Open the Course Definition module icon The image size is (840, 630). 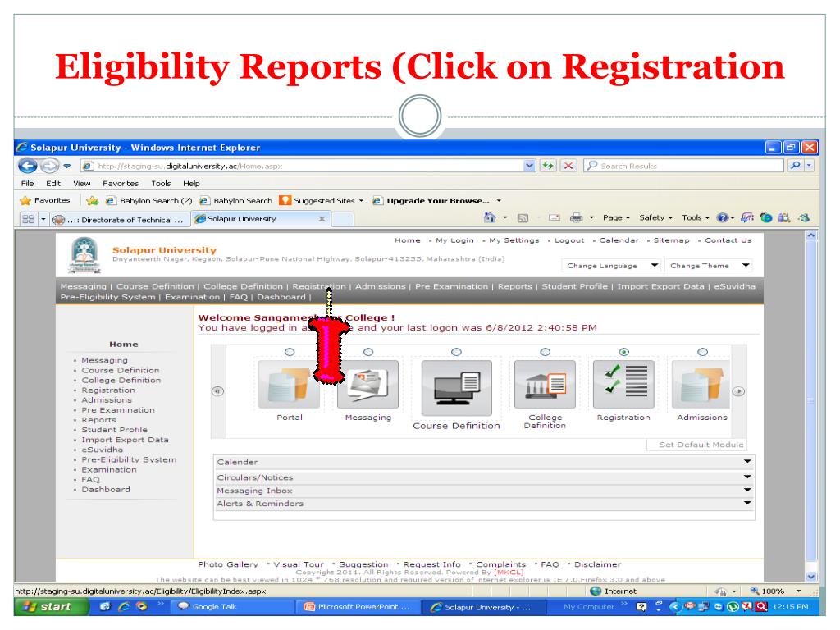click(x=456, y=388)
